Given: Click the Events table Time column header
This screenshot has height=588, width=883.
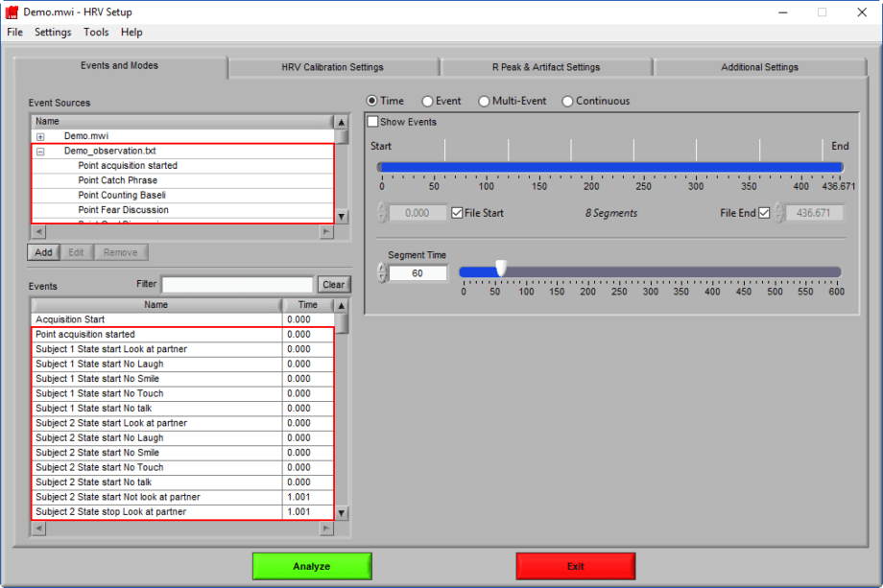Looking at the screenshot, I should [308, 305].
